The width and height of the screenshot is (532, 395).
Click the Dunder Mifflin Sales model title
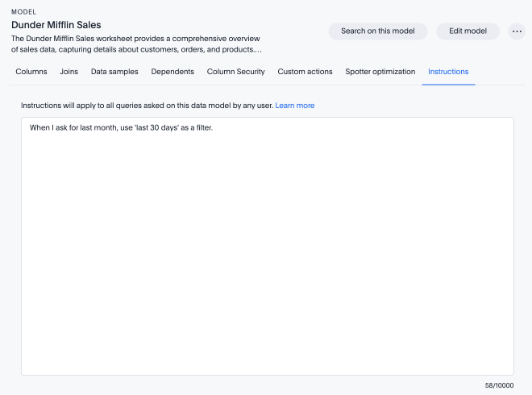tap(56, 25)
